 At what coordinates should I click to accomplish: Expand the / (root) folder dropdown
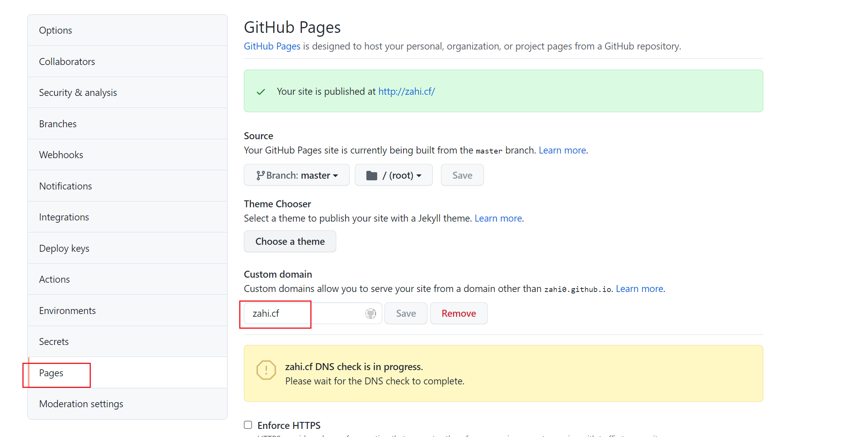tap(393, 175)
